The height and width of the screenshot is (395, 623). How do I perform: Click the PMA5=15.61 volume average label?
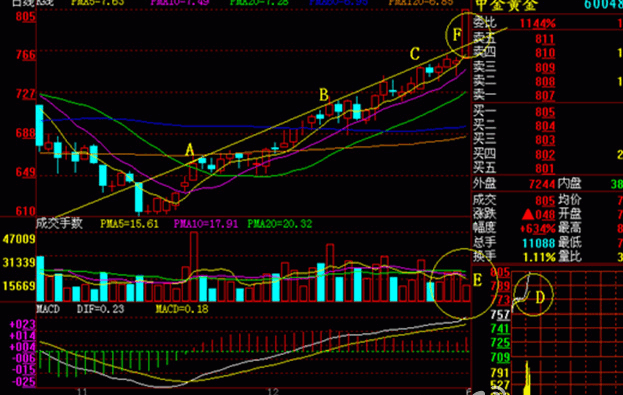(x=129, y=224)
